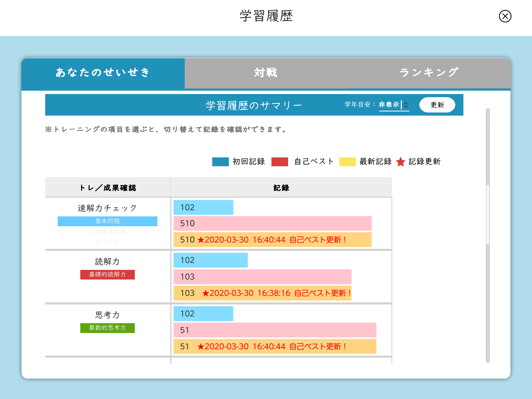Viewport: 532px width, 399px height.
Task: Click the 思考力 row title
Action: pos(108,315)
